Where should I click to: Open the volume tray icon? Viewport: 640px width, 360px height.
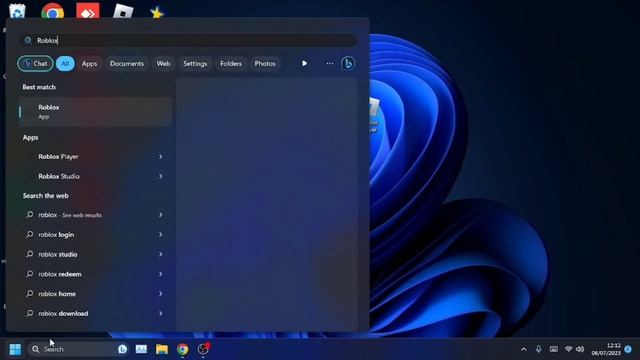580,349
